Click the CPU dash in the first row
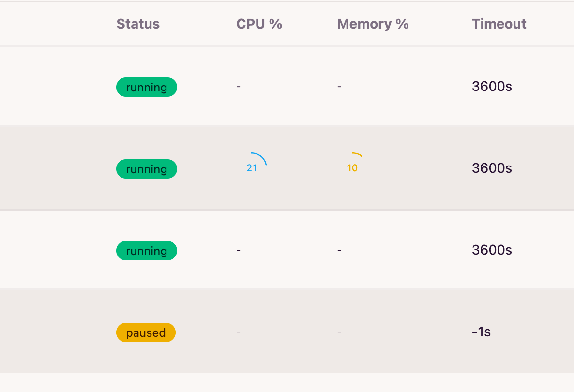Image resolution: width=574 pixels, height=392 pixels. (x=238, y=86)
